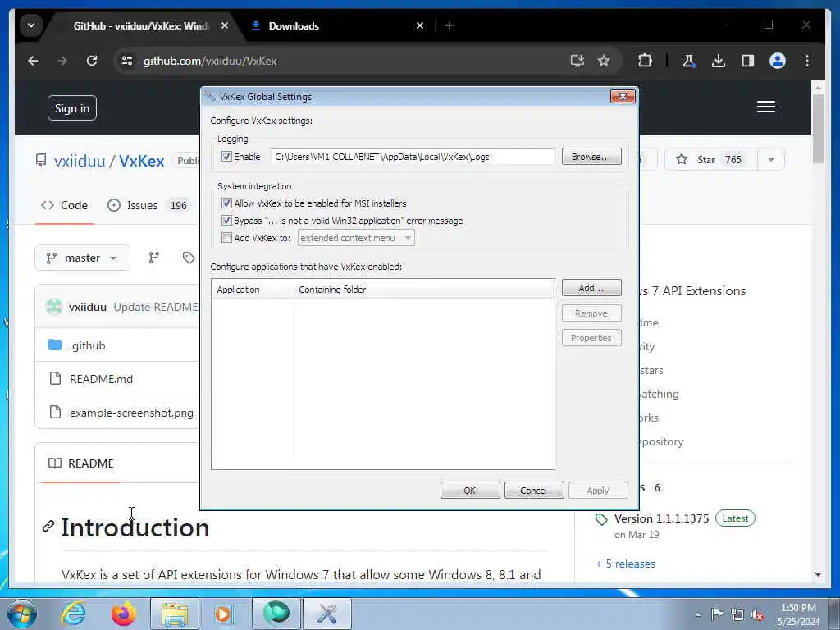Bookmark this page with star icon

(x=604, y=61)
